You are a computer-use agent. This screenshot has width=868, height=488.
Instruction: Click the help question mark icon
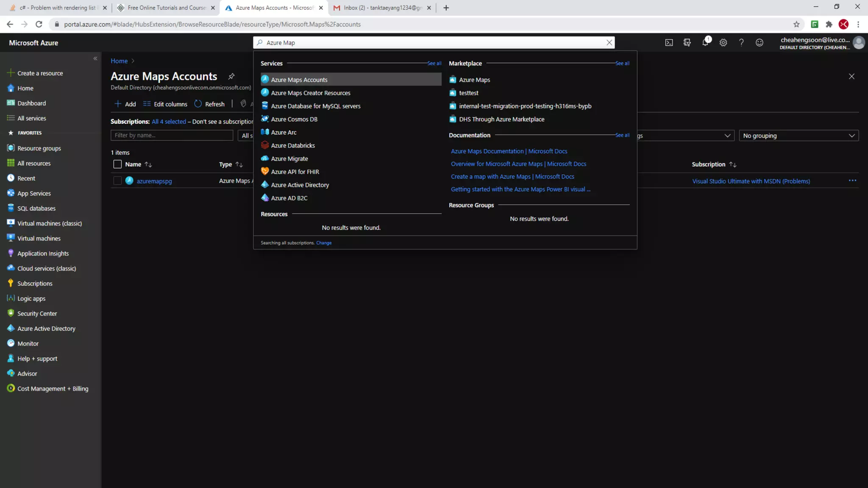(741, 43)
